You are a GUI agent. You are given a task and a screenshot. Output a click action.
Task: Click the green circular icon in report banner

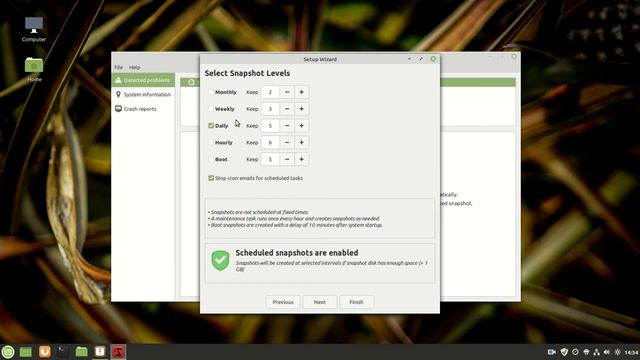[x=191, y=82]
